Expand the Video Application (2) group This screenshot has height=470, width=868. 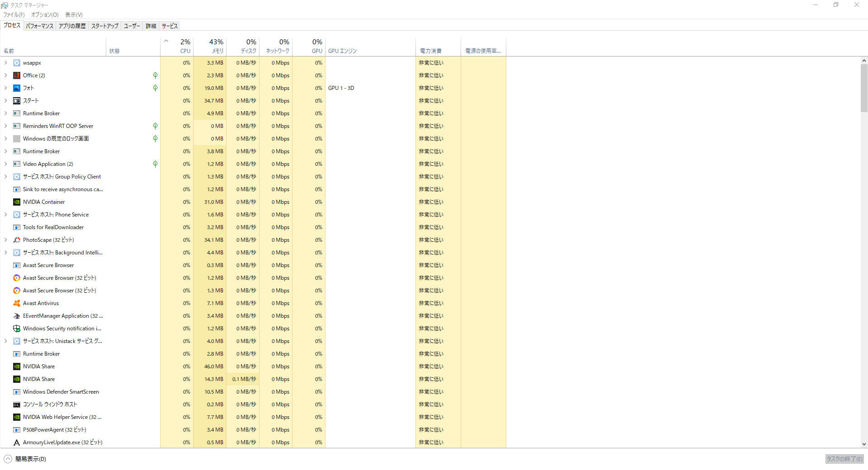point(5,164)
